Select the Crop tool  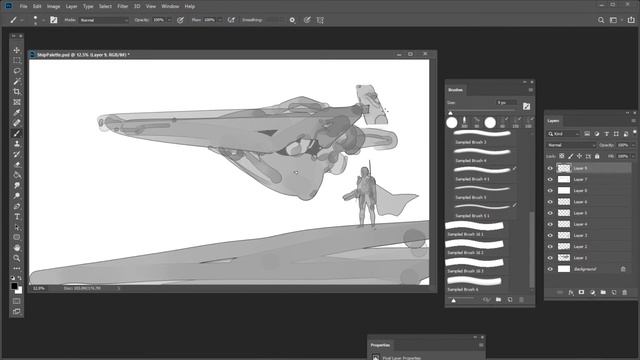(x=17, y=91)
